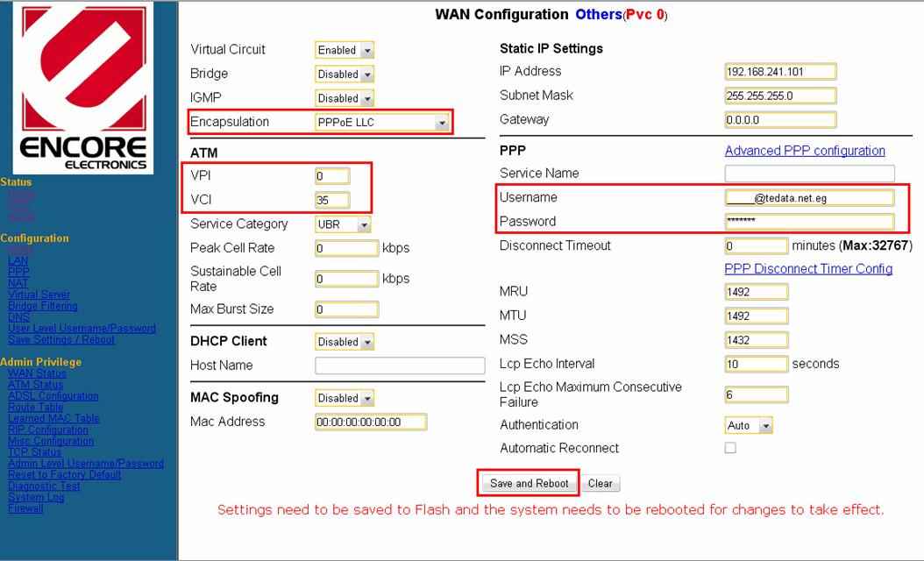Screen dimensions: 924x561
Task: Enable Automatic Reconnect
Action: point(729,448)
